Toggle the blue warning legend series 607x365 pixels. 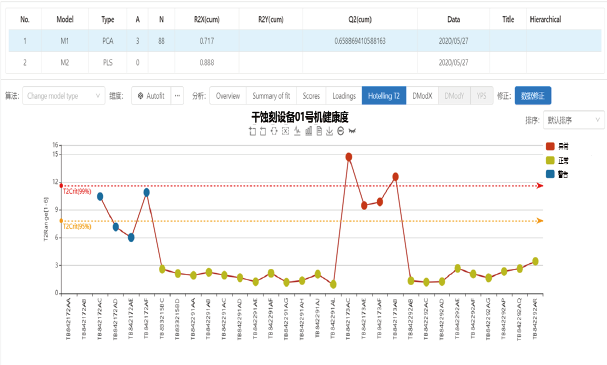click(x=557, y=174)
